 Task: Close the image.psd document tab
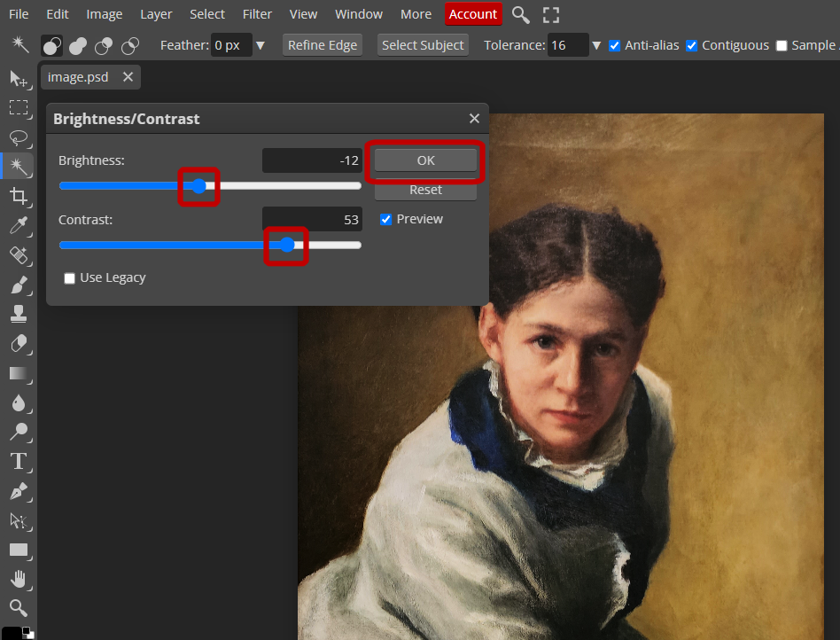pyautogui.click(x=128, y=77)
